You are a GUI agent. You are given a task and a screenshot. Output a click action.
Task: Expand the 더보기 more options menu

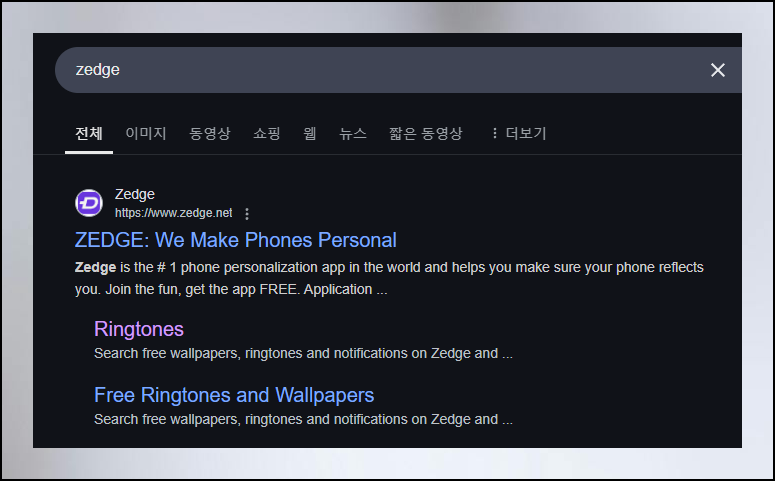pos(518,133)
